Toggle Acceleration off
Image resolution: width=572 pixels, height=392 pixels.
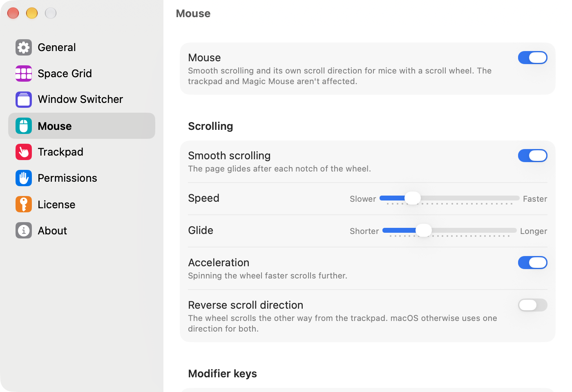point(533,263)
